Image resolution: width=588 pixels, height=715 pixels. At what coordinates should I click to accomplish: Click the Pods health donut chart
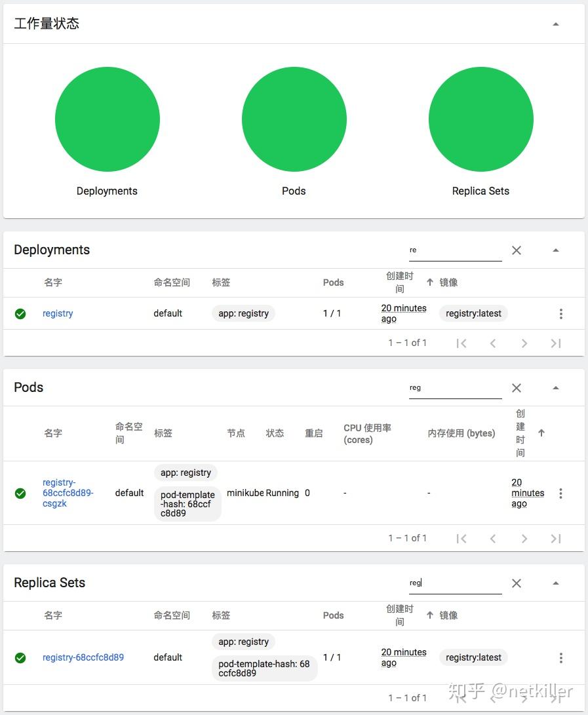click(294, 119)
